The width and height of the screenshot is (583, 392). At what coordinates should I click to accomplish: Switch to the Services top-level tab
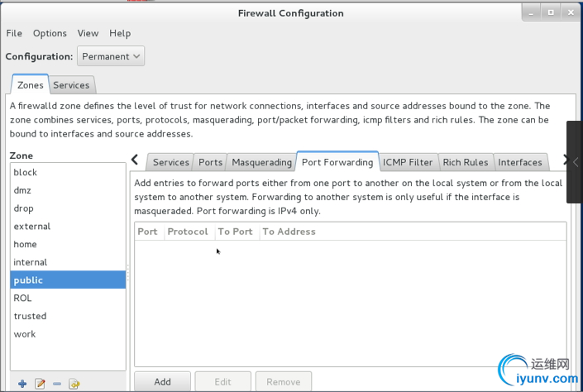72,85
